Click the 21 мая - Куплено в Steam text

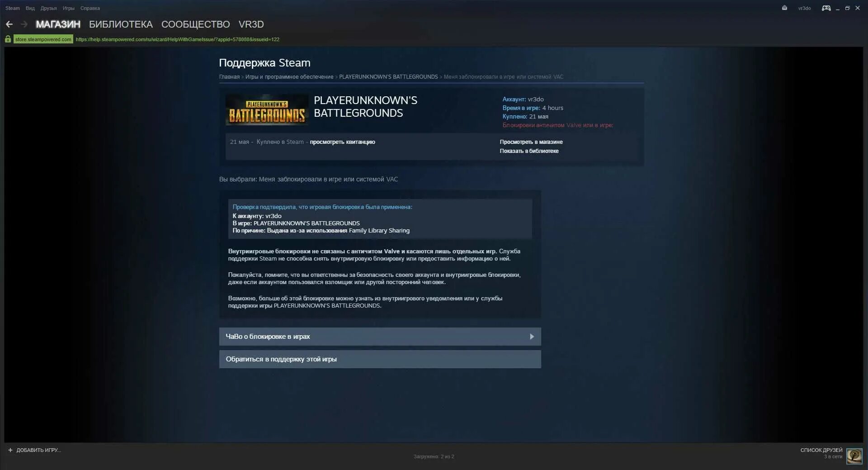click(x=267, y=142)
